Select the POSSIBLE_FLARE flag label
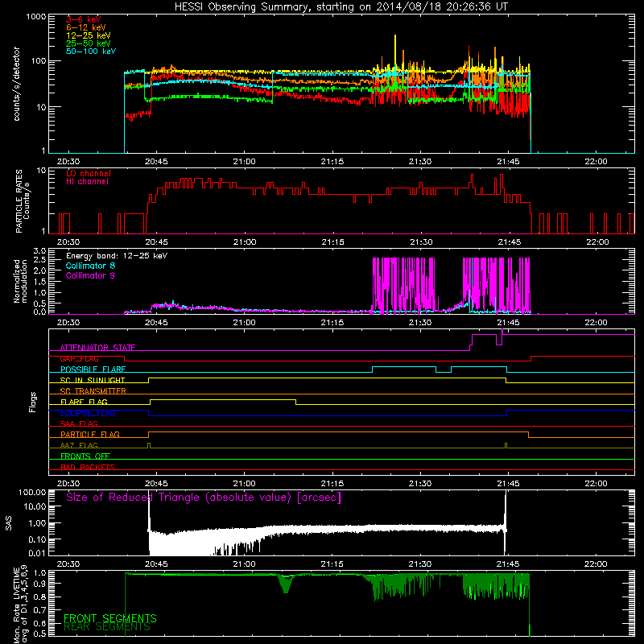The image size is (644, 644). click(93, 369)
